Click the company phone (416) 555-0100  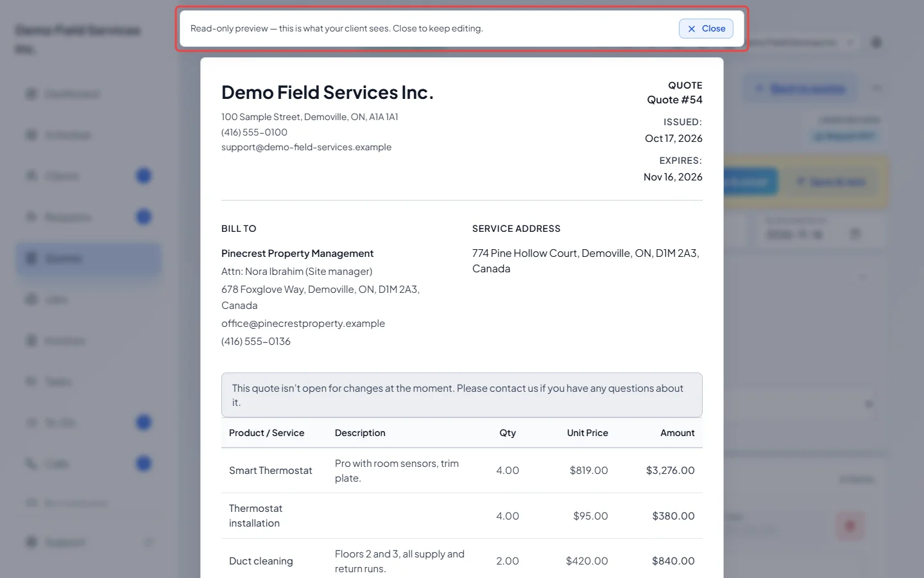pyautogui.click(x=254, y=132)
